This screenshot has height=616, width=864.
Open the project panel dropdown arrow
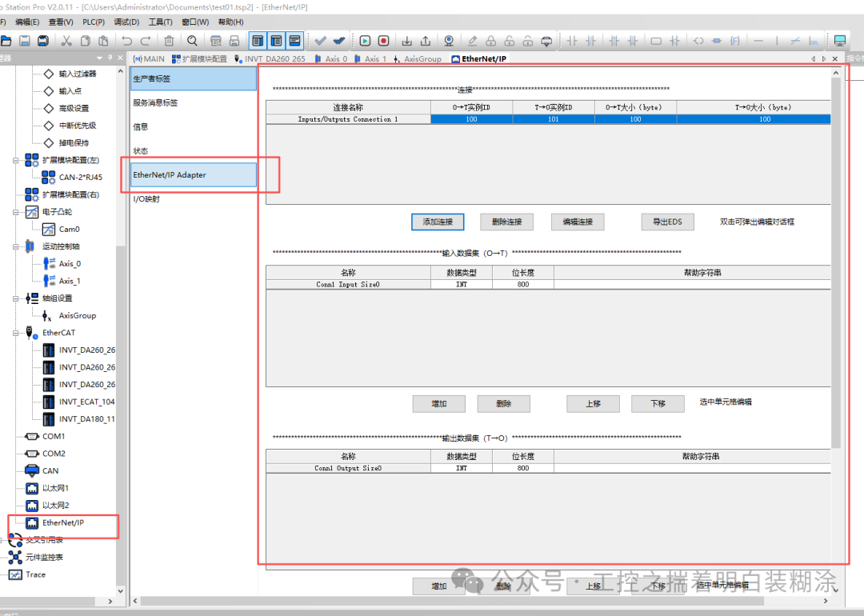tap(100, 58)
